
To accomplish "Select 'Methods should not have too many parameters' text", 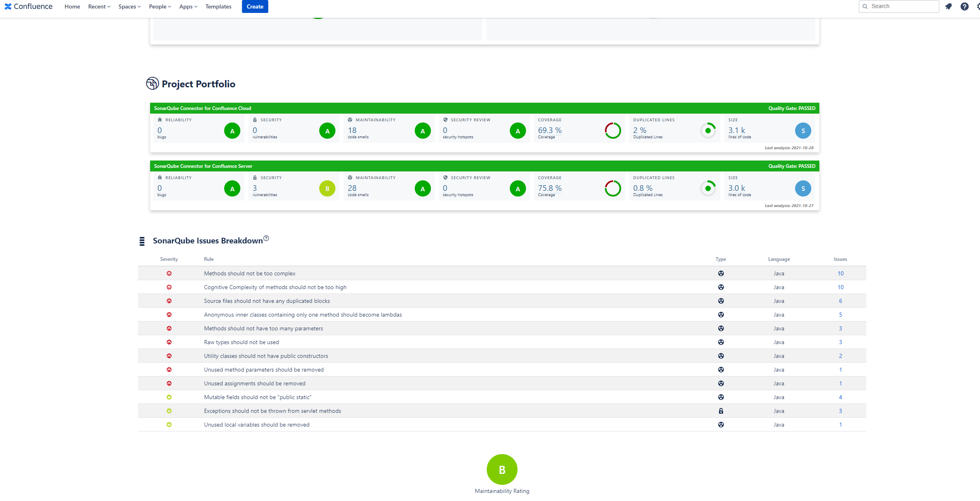I will [x=263, y=328].
